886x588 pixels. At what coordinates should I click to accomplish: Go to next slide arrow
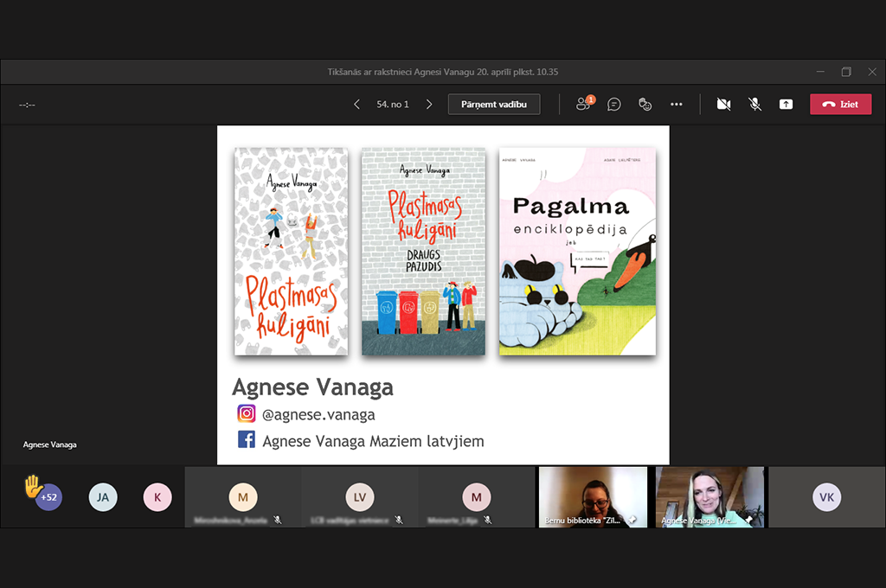pyautogui.click(x=429, y=105)
